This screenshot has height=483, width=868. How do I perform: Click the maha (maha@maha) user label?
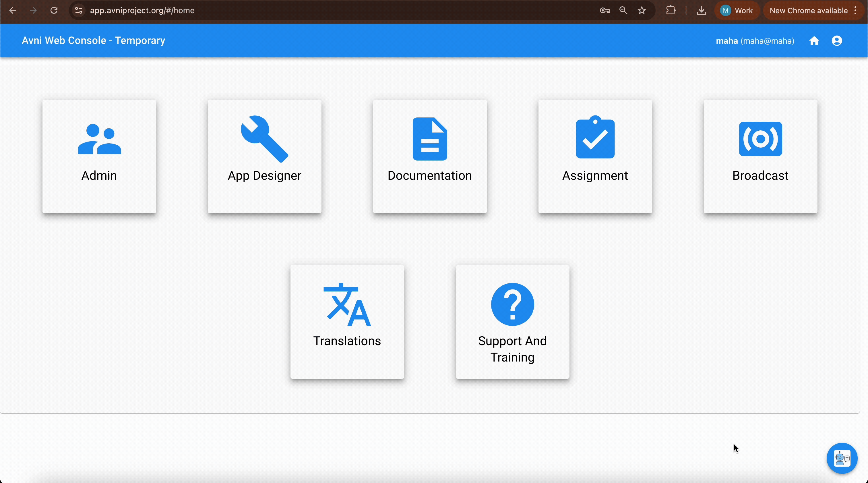pyautogui.click(x=755, y=41)
